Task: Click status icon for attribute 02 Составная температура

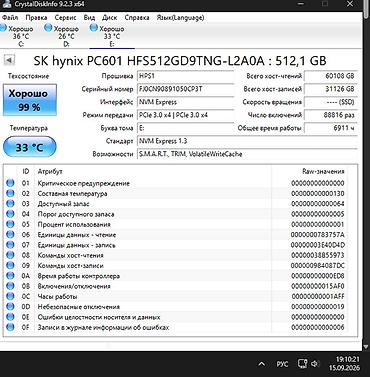Action: click(10, 193)
